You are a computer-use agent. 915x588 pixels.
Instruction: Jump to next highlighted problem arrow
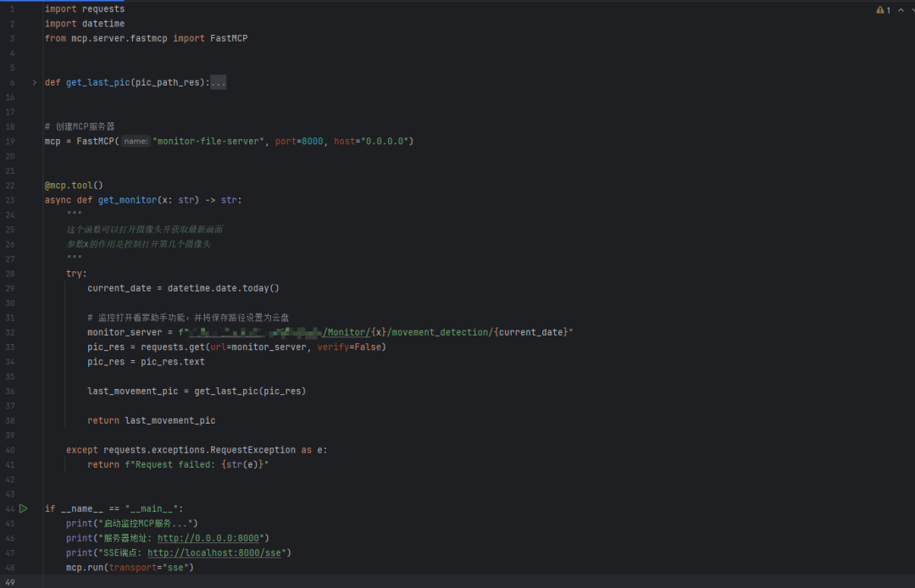click(x=912, y=10)
